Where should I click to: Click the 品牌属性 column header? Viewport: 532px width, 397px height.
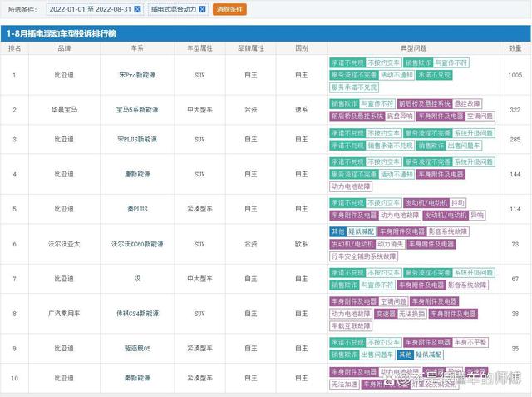[251, 48]
